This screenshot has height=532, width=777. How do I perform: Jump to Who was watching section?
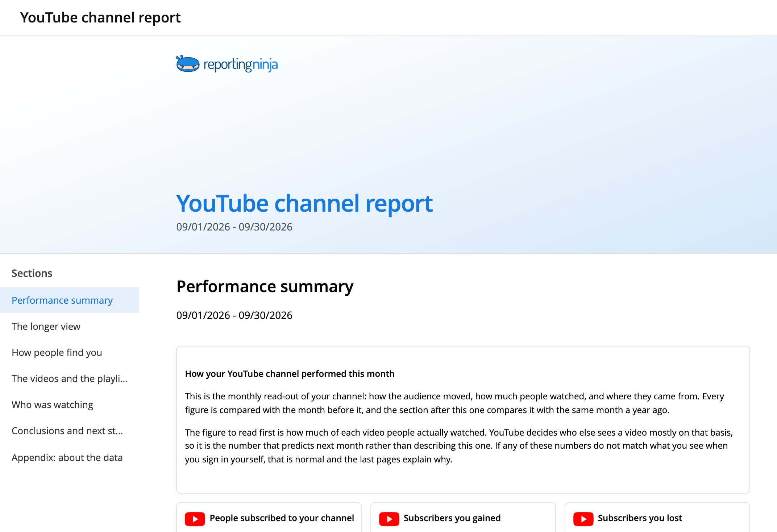(70, 404)
